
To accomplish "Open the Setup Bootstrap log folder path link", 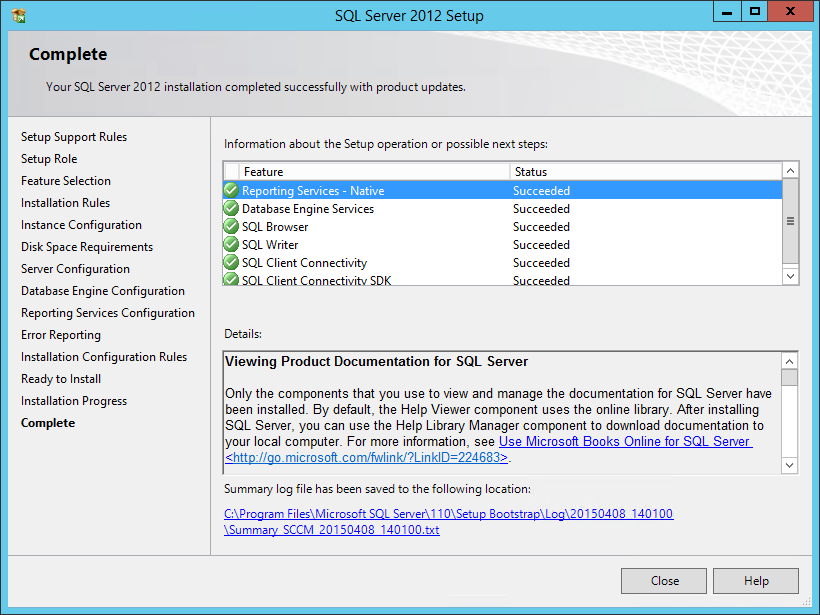I will click(x=449, y=514).
